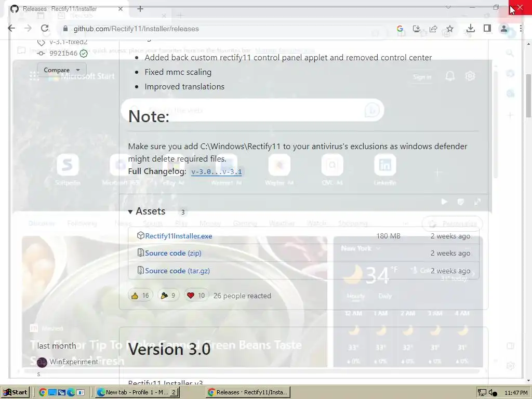Click commit hash 9921b46
This screenshot has width=532, height=399.
click(x=63, y=54)
